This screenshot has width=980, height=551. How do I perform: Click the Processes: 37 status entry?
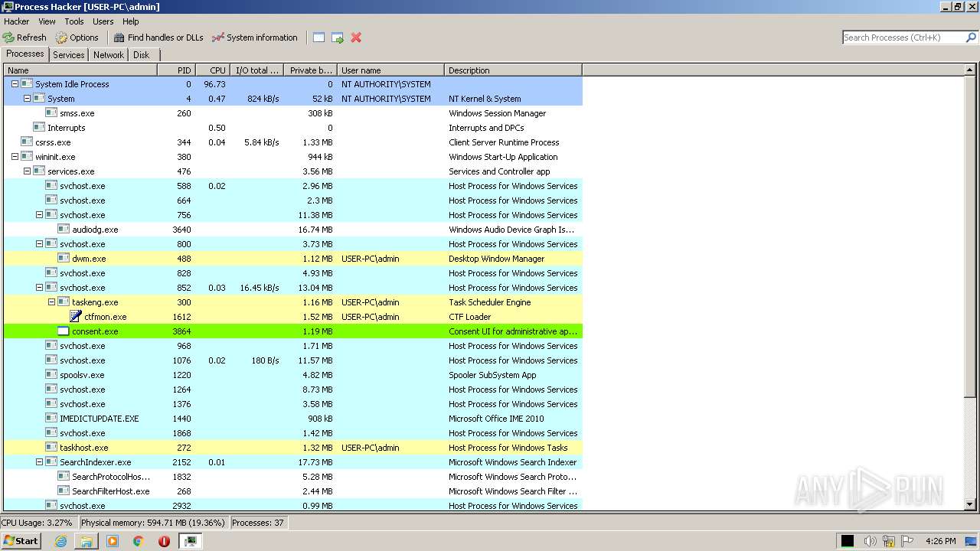258,523
